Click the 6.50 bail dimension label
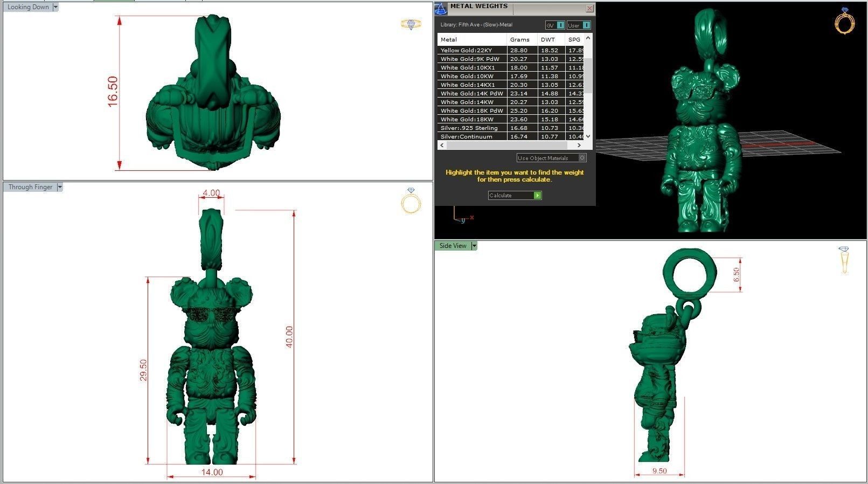Screen dimensions: 868x484 tap(737, 275)
